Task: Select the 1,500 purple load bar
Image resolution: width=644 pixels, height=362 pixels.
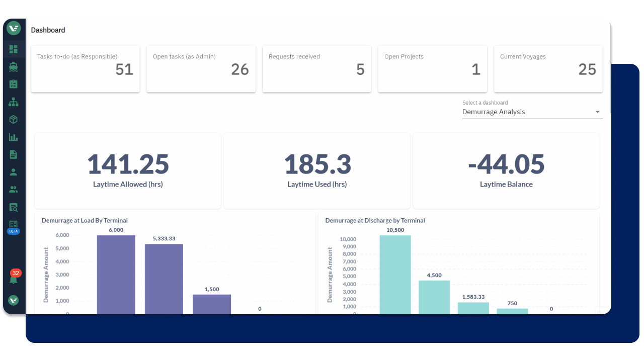Action: point(212,304)
